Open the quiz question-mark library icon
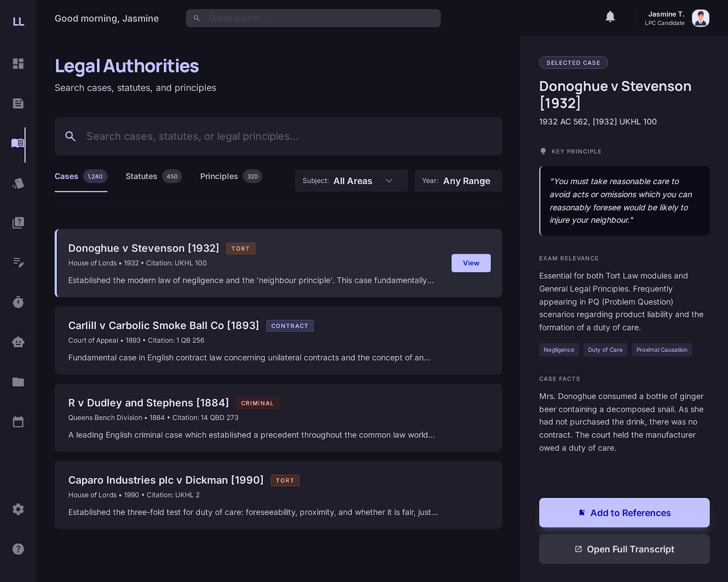The width and height of the screenshot is (728, 582). (x=18, y=223)
